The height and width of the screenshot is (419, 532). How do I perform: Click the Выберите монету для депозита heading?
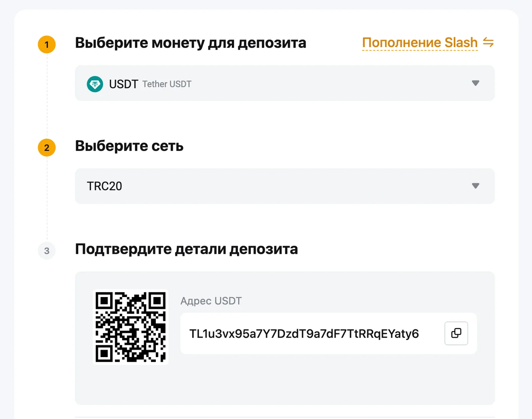pos(190,43)
